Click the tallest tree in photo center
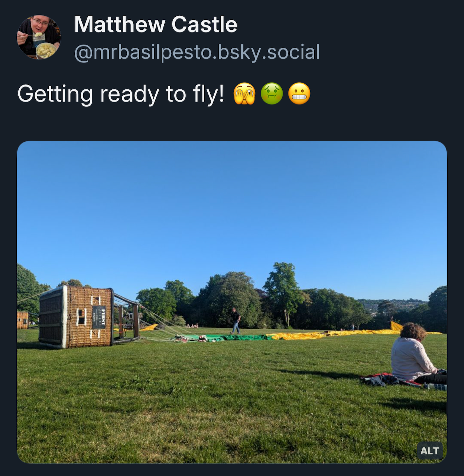This screenshot has height=476, width=464. [x=284, y=294]
